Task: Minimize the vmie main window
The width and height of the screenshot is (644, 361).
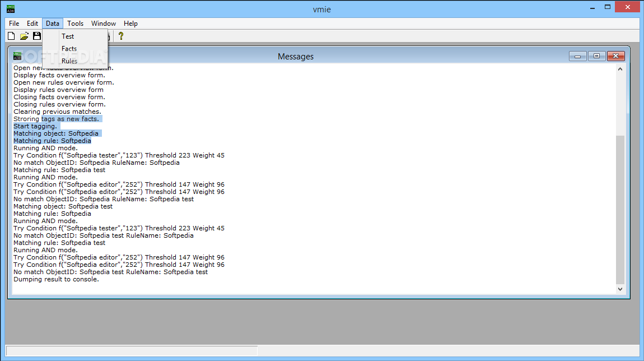Action: coord(592,8)
